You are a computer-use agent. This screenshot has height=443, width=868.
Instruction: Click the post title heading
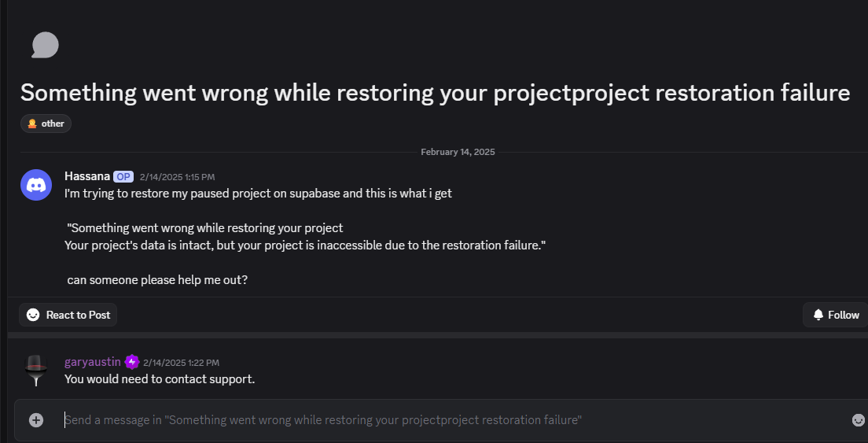click(x=435, y=92)
